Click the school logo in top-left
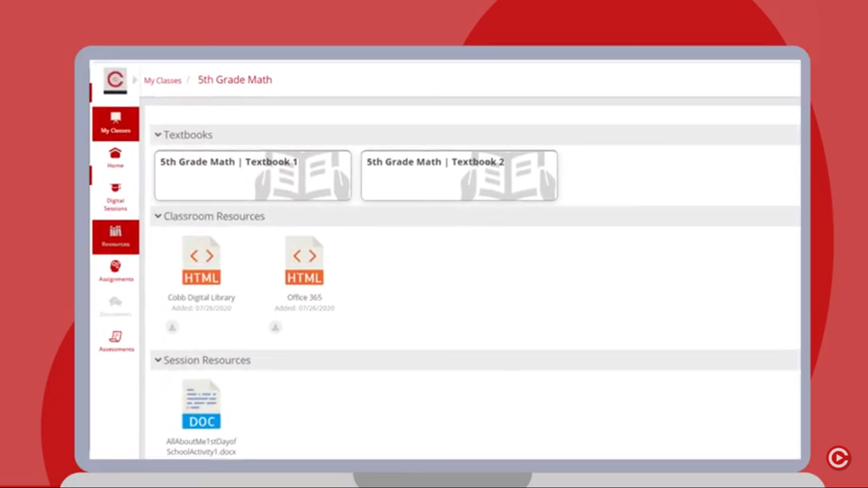 click(115, 80)
